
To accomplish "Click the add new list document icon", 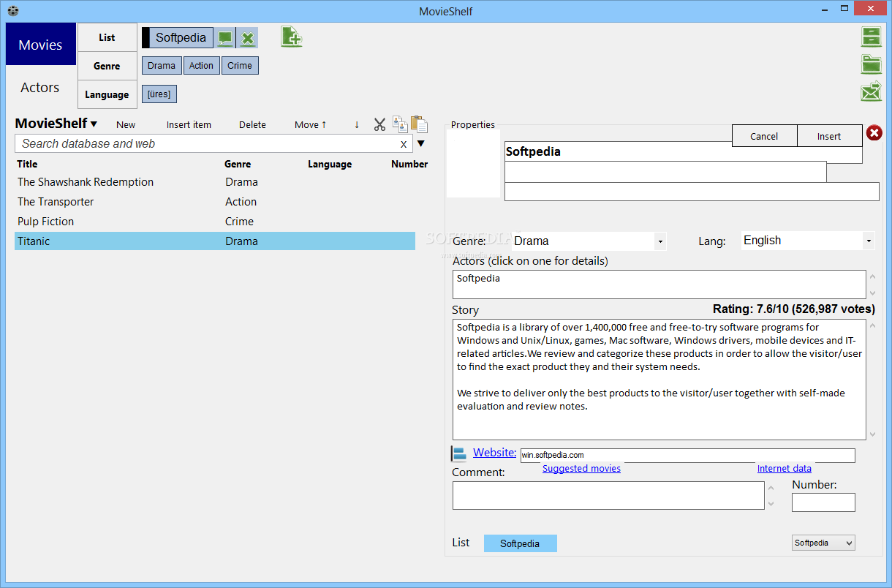I will (x=291, y=37).
